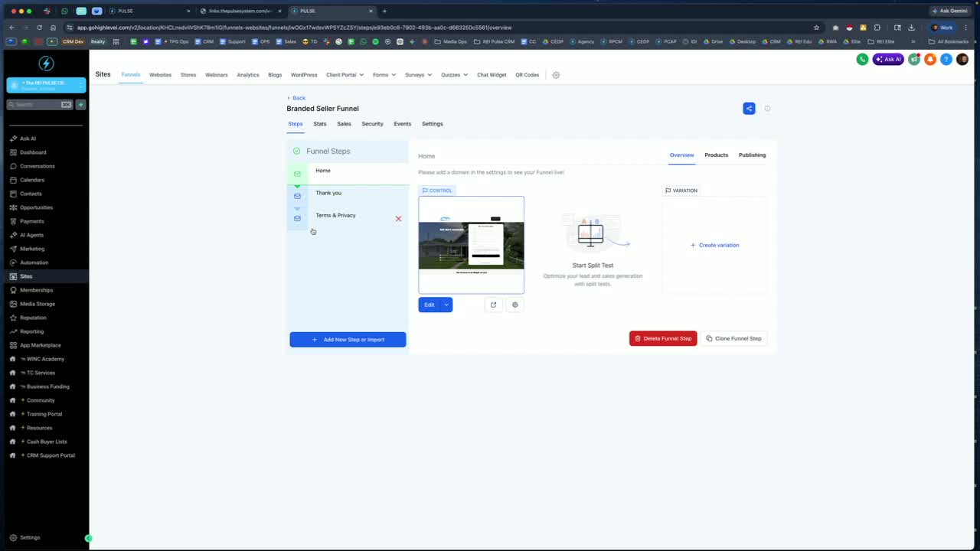
Task: Delete Terms & Privacy step with red X
Action: pos(398,219)
